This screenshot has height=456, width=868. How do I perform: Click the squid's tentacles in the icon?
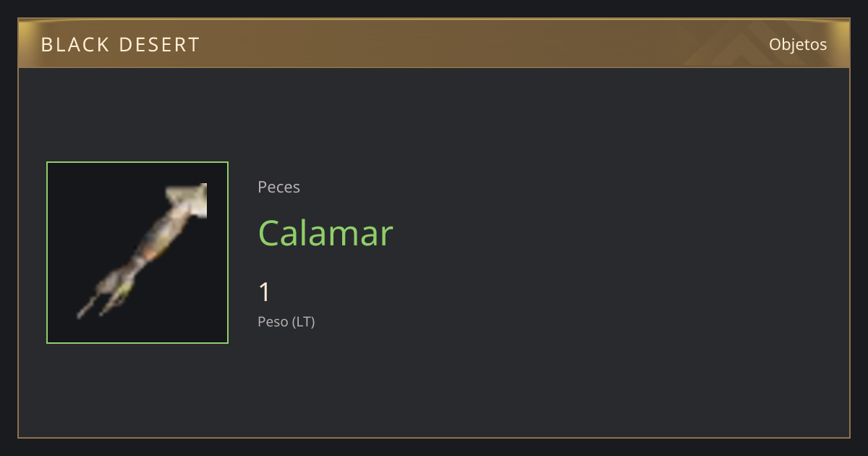tap(106, 298)
